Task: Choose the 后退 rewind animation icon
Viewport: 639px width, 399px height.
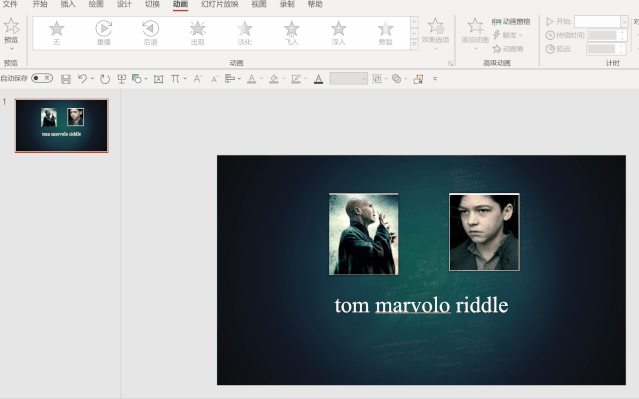Action: 150,33
